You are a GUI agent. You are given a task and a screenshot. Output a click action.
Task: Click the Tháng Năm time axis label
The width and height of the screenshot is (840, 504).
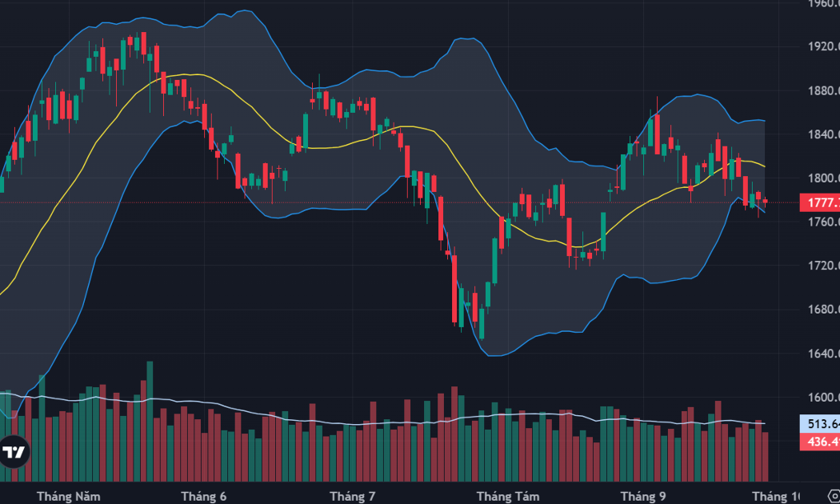pyautogui.click(x=69, y=497)
